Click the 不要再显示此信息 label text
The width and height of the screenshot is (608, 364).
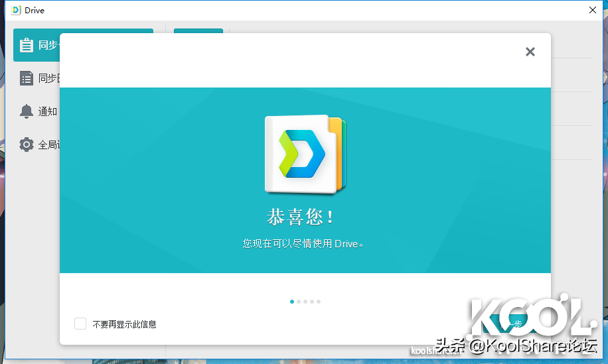(124, 324)
